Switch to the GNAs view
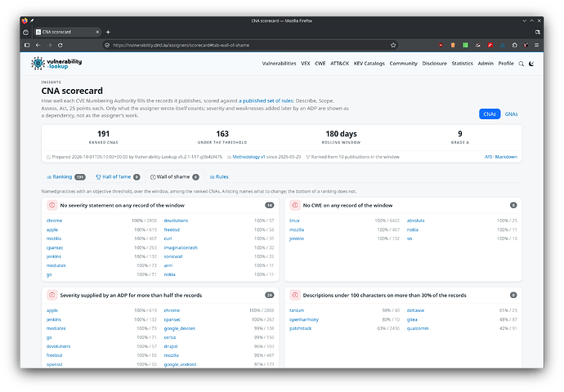Viewport: 564px width, 392px height. pos(511,114)
